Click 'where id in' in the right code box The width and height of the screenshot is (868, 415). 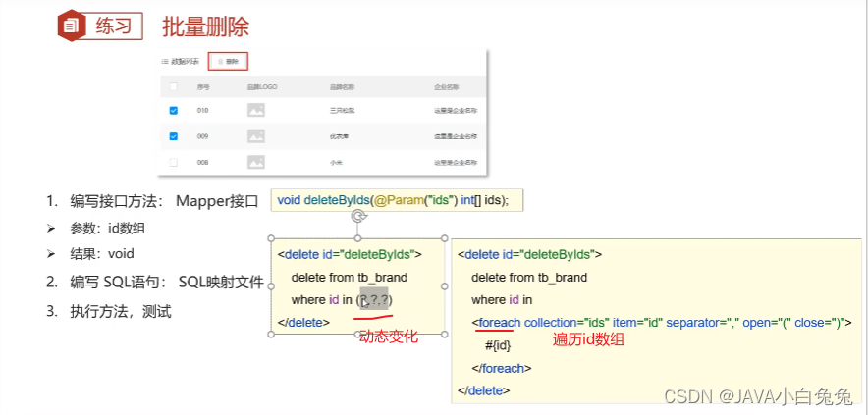pos(502,300)
